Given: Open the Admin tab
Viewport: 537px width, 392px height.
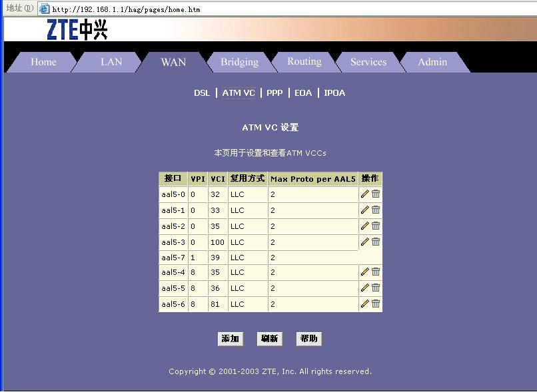Looking at the screenshot, I should pos(432,62).
